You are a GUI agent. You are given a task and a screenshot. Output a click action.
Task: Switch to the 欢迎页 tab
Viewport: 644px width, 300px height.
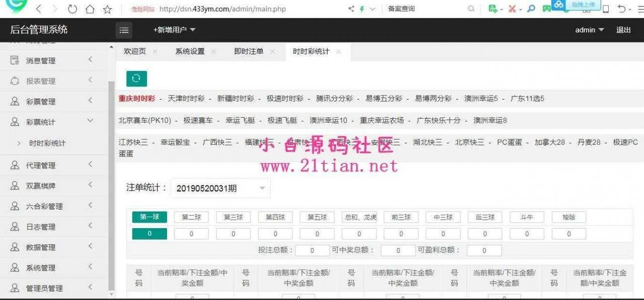[135, 52]
